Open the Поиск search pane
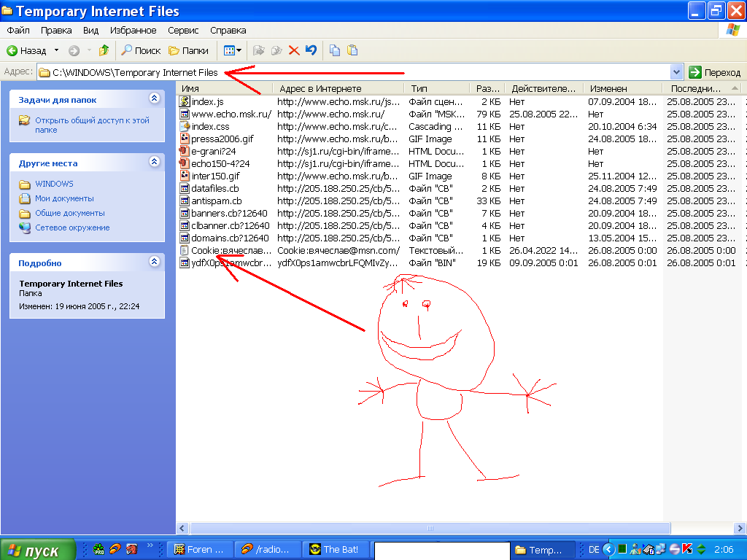 tap(141, 50)
